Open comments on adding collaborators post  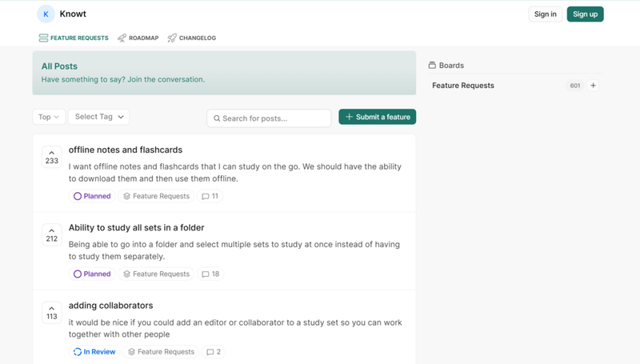click(x=214, y=351)
